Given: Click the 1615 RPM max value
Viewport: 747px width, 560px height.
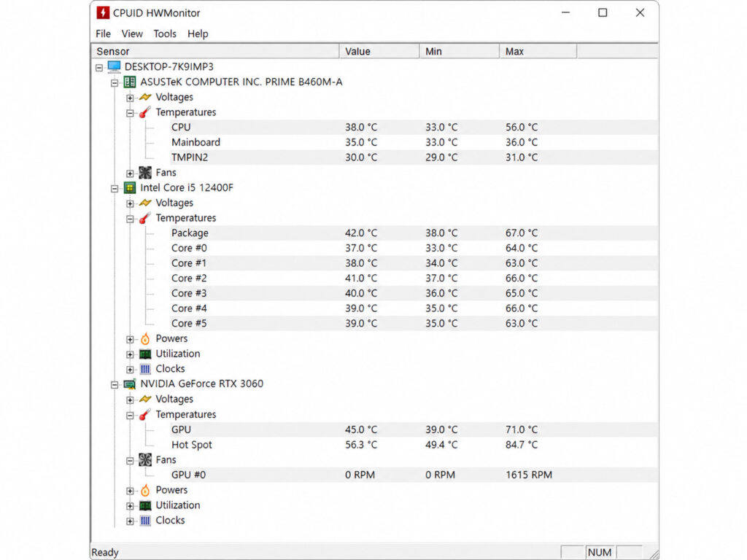Looking at the screenshot, I should pyautogui.click(x=529, y=475).
